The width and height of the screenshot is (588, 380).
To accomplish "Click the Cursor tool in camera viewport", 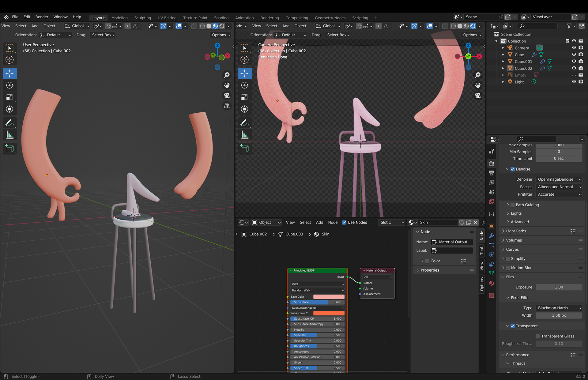I will [x=244, y=60].
